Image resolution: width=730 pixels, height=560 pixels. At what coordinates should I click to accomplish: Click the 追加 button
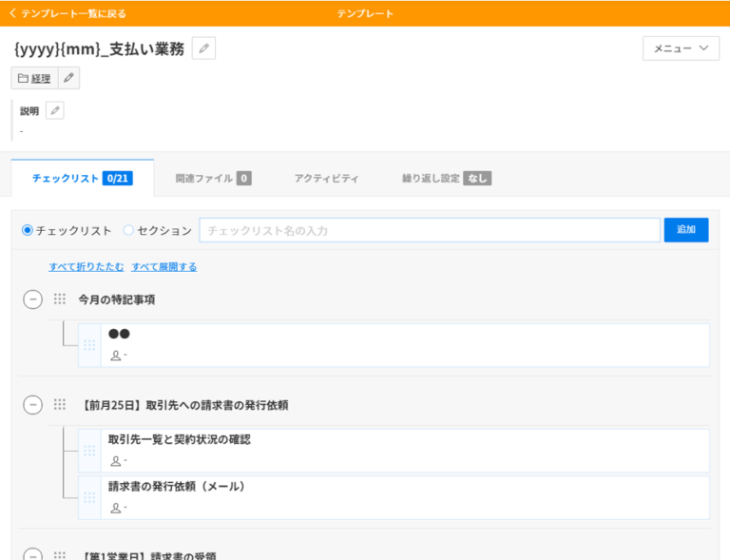tap(685, 230)
